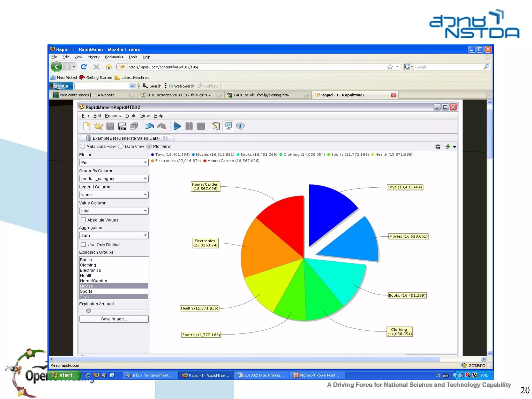This screenshot has width=532, height=399.
Task: Select the Meta Data View radio button
Action: tap(83, 146)
